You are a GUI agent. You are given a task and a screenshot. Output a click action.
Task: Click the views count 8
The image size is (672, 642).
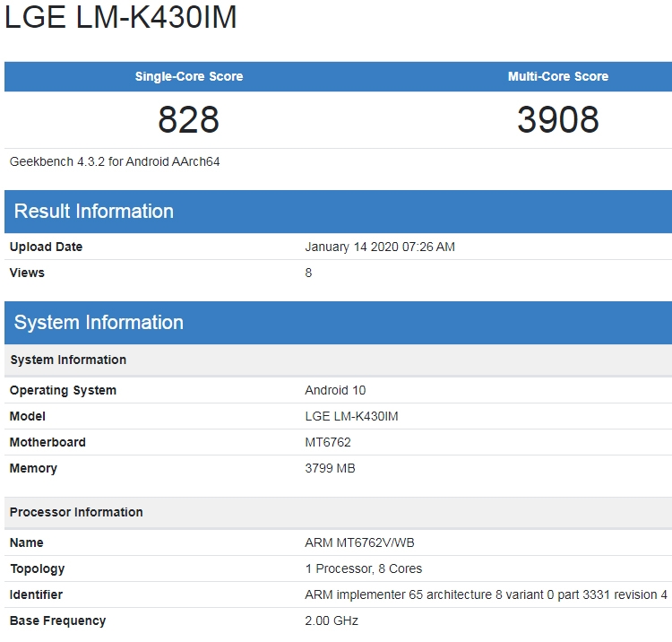[308, 273]
